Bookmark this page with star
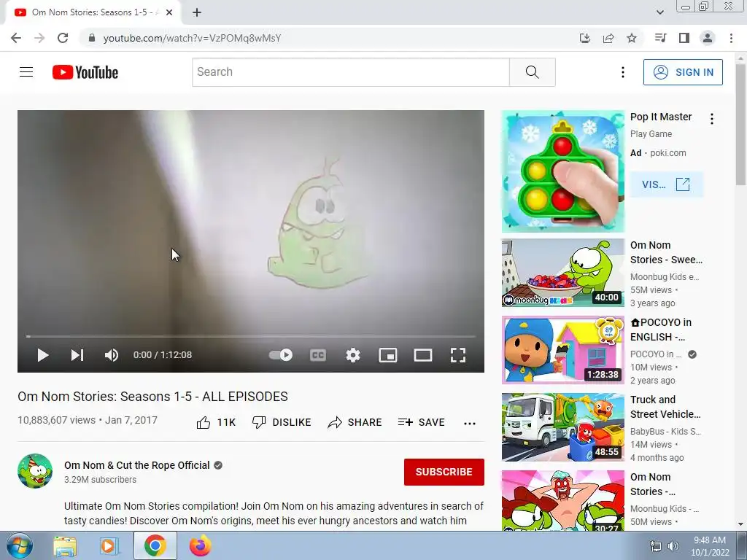747x560 pixels. [632, 38]
